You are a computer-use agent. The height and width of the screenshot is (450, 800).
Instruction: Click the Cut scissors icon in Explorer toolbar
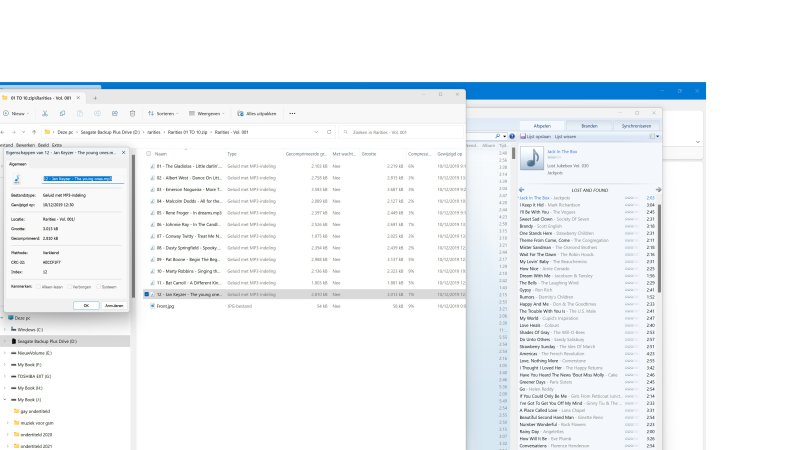click(47, 114)
